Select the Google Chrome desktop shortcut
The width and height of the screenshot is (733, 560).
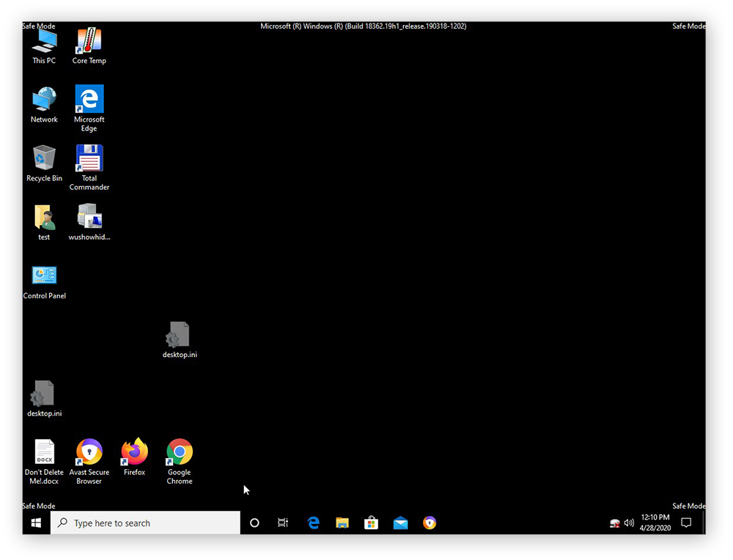tap(180, 462)
